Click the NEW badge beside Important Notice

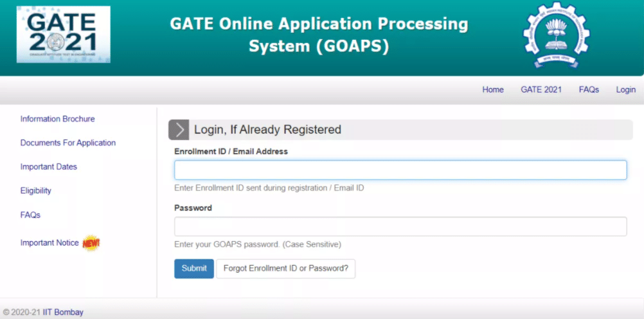[91, 243]
